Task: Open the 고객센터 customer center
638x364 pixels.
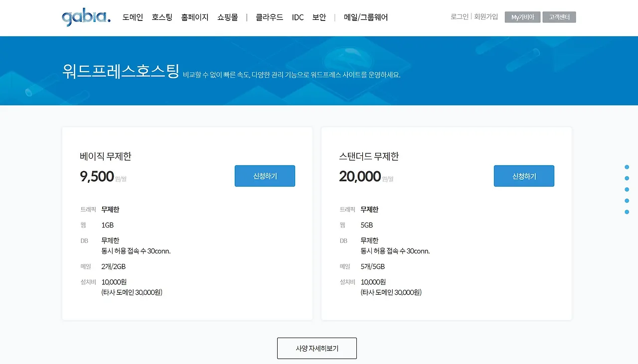Action: click(559, 16)
